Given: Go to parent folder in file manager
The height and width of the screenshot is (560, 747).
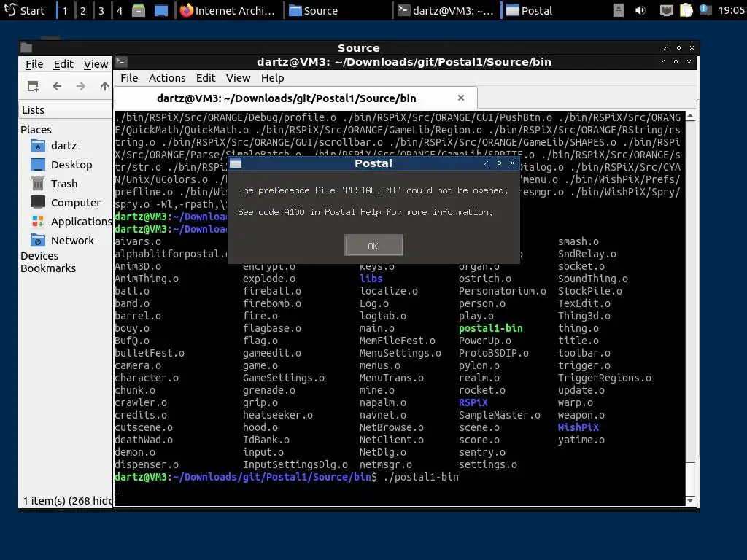Looking at the screenshot, I should [105, 86].
